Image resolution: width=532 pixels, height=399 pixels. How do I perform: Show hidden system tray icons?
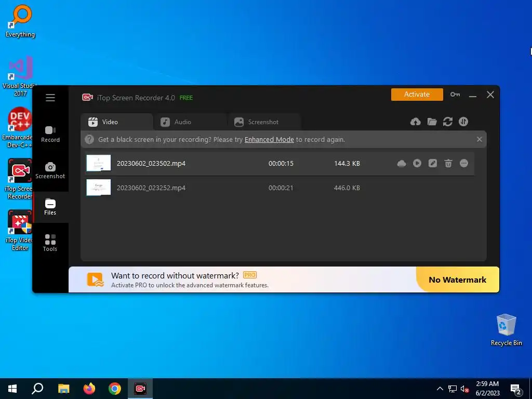[440, 389]
